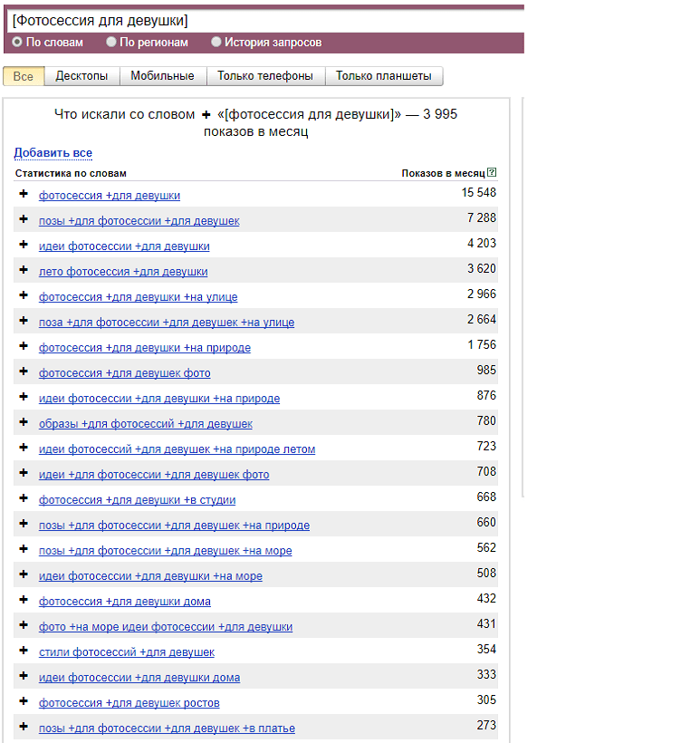The image size is (700, 743).
Task: Click impressions value '15 548'
Action: click(x=479, y=192)
